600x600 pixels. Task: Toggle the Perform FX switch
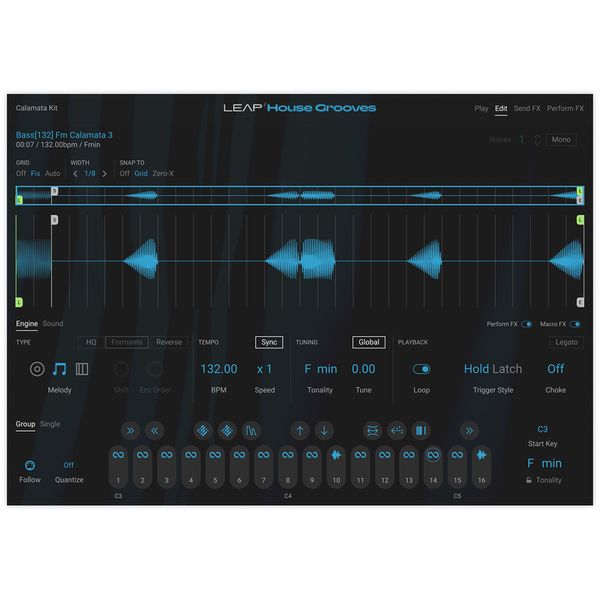click(x=527, y=324)
